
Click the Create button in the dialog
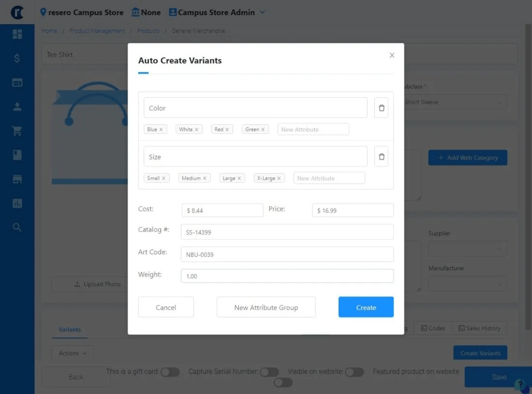pyautogui.click(x=366, y=307)
